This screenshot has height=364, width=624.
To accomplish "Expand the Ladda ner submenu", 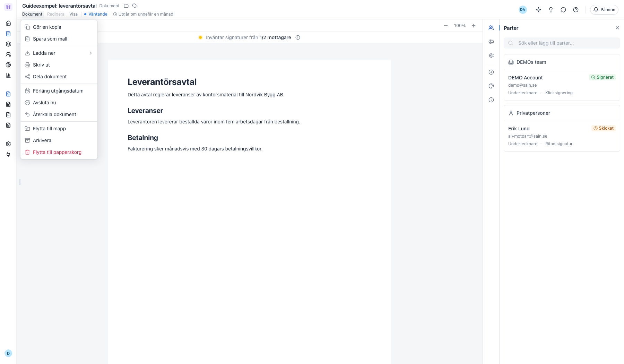I will click(59, 53).
